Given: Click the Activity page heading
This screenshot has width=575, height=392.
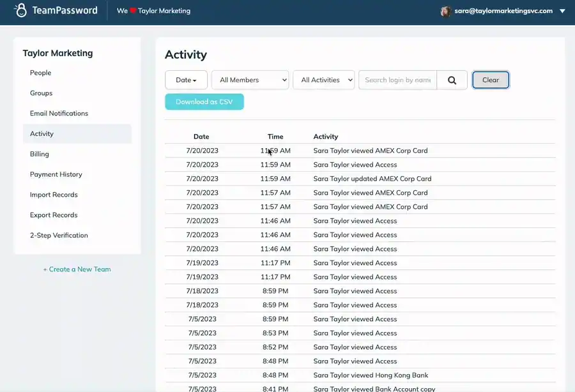Looking at the screenshot, I should [x=186, y=55].
